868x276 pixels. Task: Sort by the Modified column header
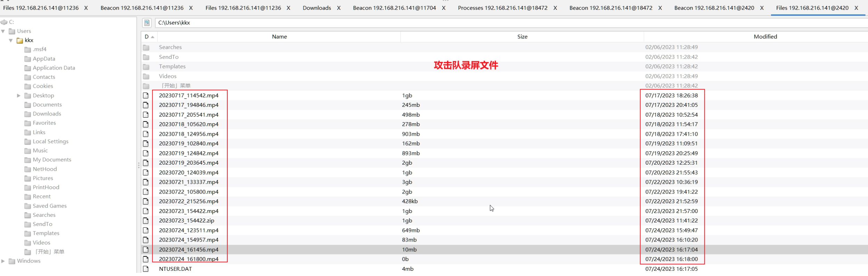click(x=765, y=37)
